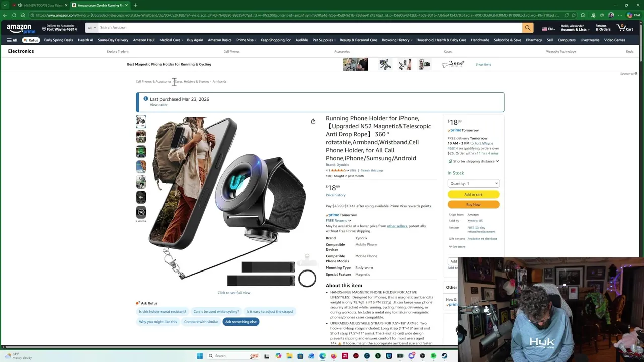Select the video thumbnail with play icon
Screen dimensions: 644x362
click(141, 212)
